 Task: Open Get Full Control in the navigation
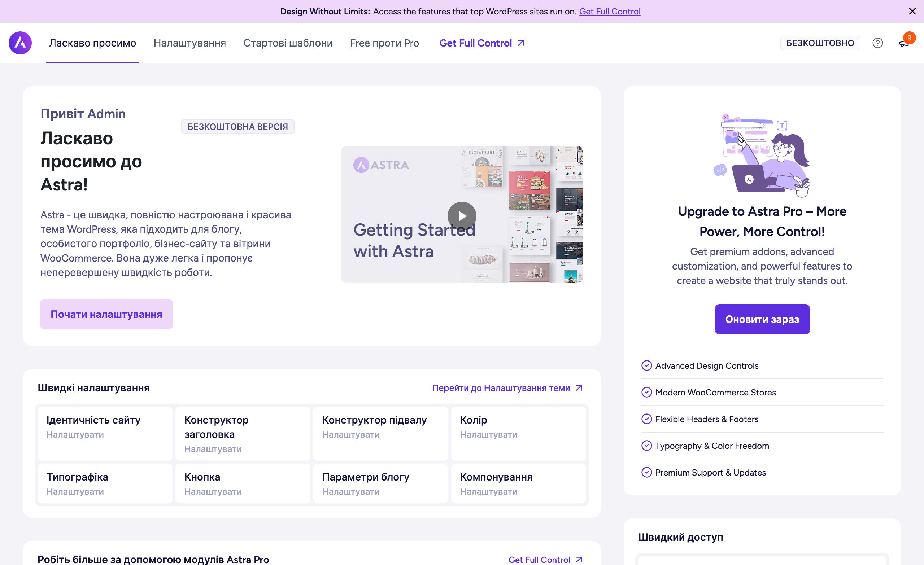481,43
